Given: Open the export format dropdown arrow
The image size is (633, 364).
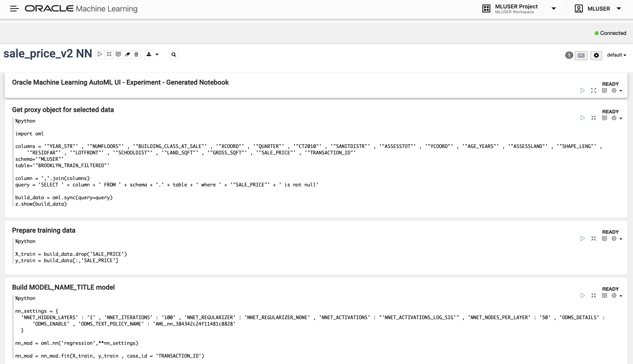Looking at the screenshot, I should tap(157, 55).
